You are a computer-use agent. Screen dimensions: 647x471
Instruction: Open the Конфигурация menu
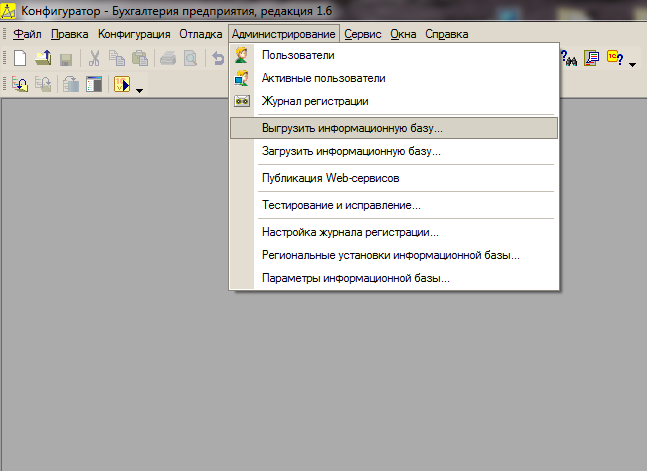tap(134, 34)
